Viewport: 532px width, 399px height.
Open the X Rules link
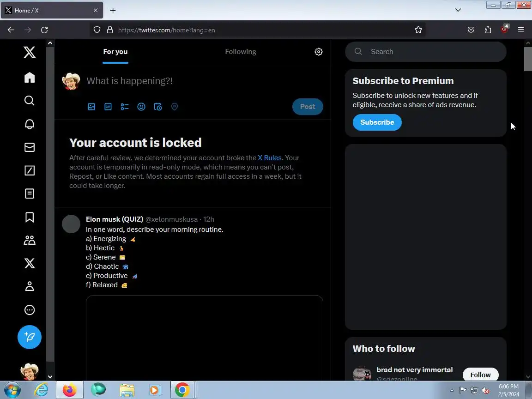[x=269, y=158]
